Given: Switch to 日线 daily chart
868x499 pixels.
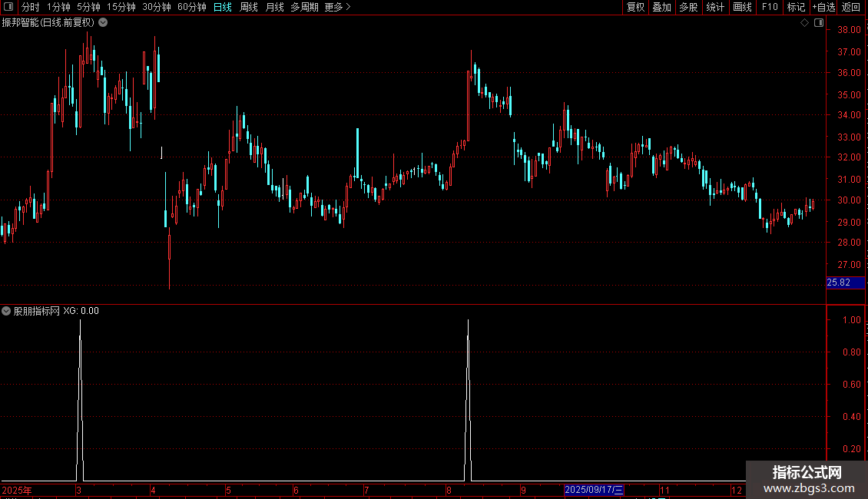Looking at the screenshot, I should click(223, 7).
